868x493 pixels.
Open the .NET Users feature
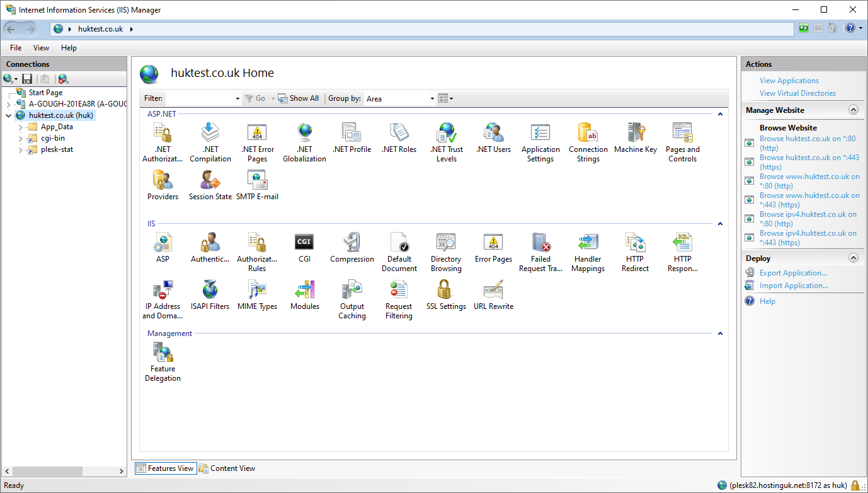coord(494,138)
